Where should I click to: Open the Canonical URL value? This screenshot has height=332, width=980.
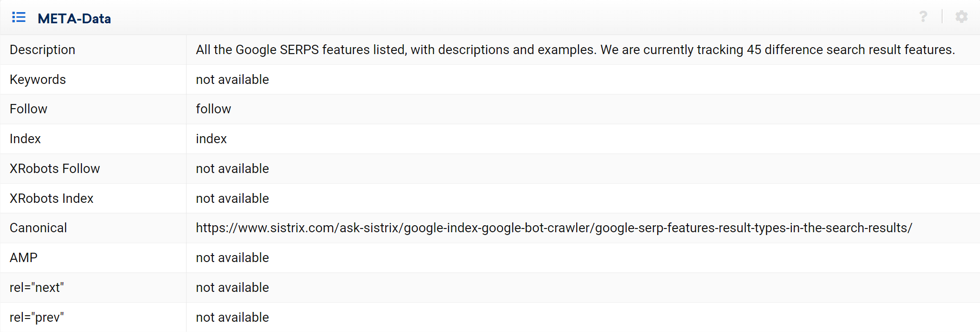click(x=554, y=228)
